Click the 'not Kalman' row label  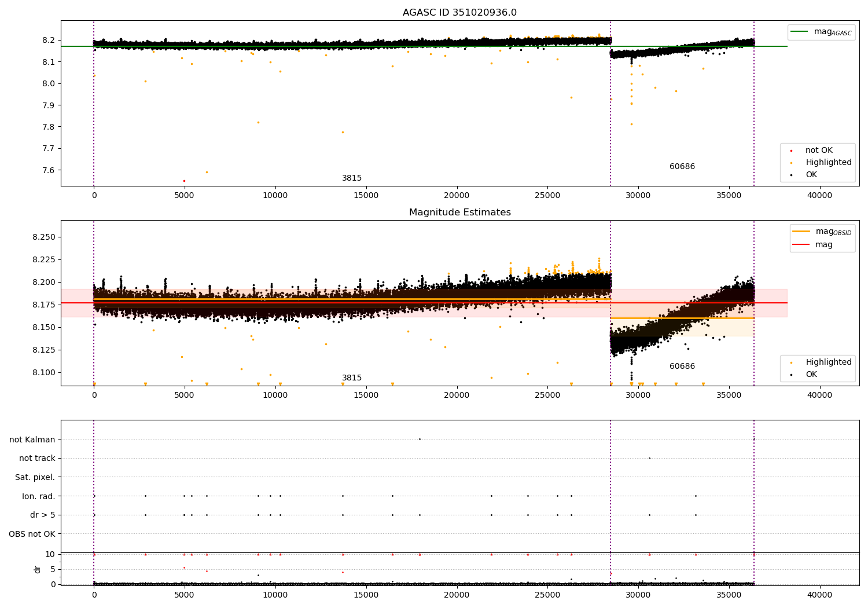click(x=32, y=439)
